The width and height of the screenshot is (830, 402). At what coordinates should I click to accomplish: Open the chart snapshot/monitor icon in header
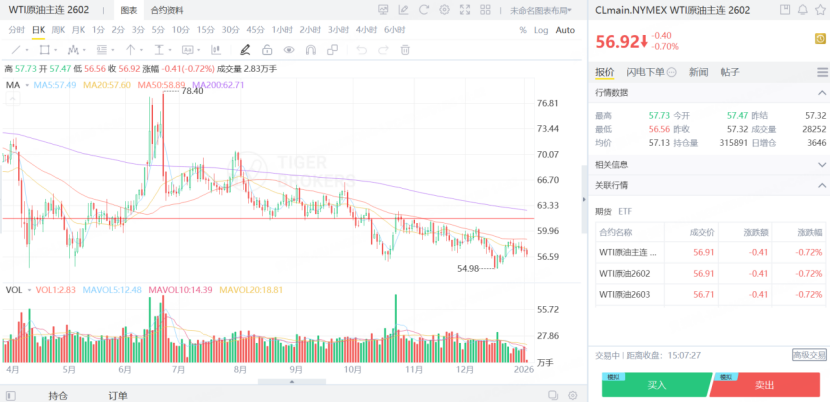click(x=383, y=10)
